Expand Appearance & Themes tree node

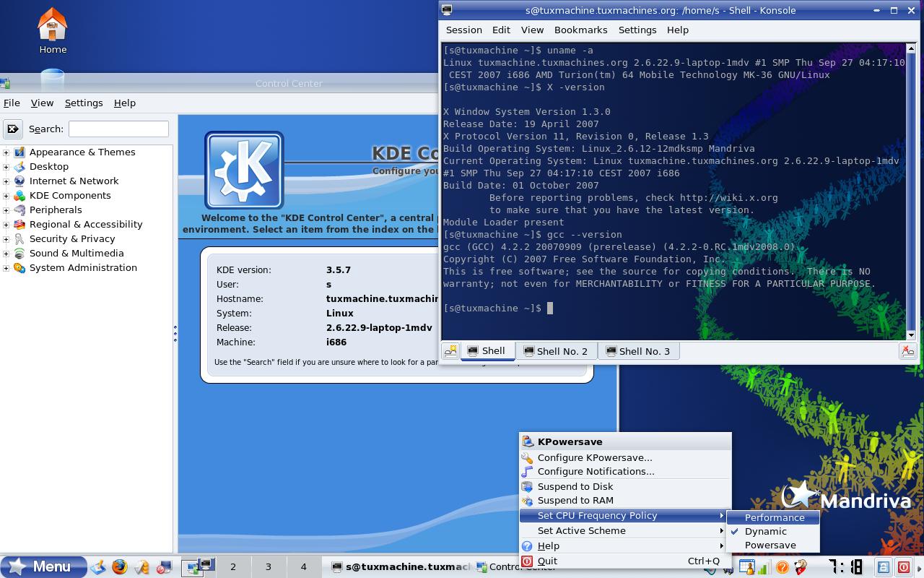click(6, 152)
